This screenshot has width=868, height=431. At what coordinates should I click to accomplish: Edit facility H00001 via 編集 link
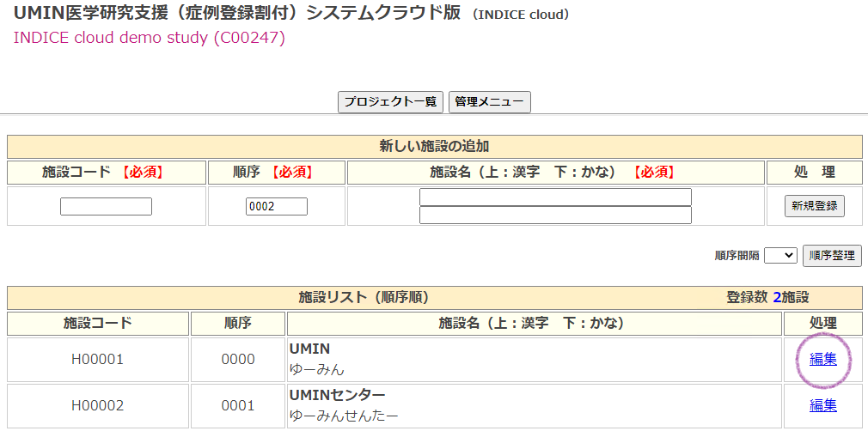point(823,360)
